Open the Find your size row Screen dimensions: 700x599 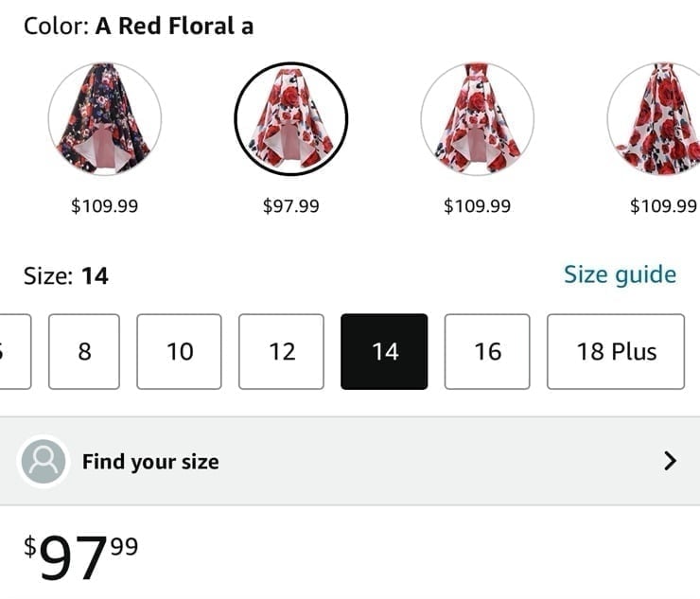[x=350, y=461]
